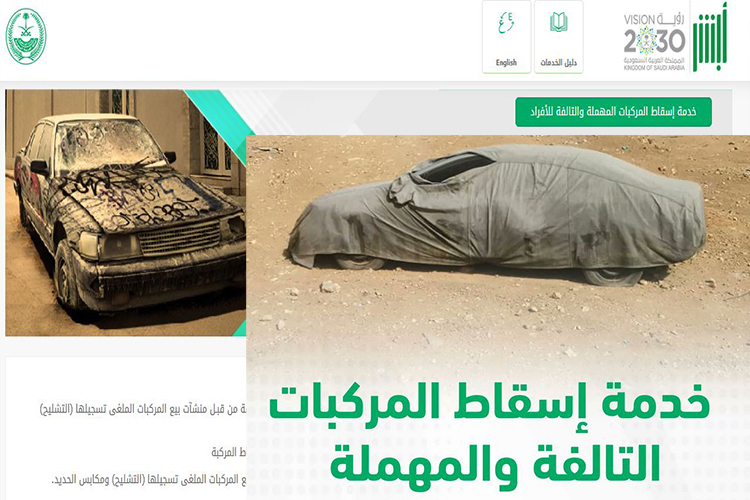Click the Ministry of Interior emblem
The height and width of the screenshot is (500, 750).
pyautogui.click(x=26, y=36)
